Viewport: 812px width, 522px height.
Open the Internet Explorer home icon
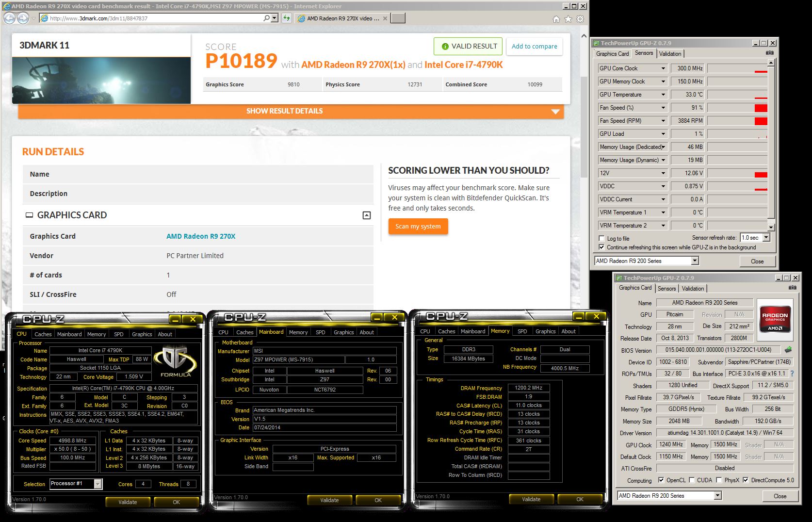click(556, 19)
